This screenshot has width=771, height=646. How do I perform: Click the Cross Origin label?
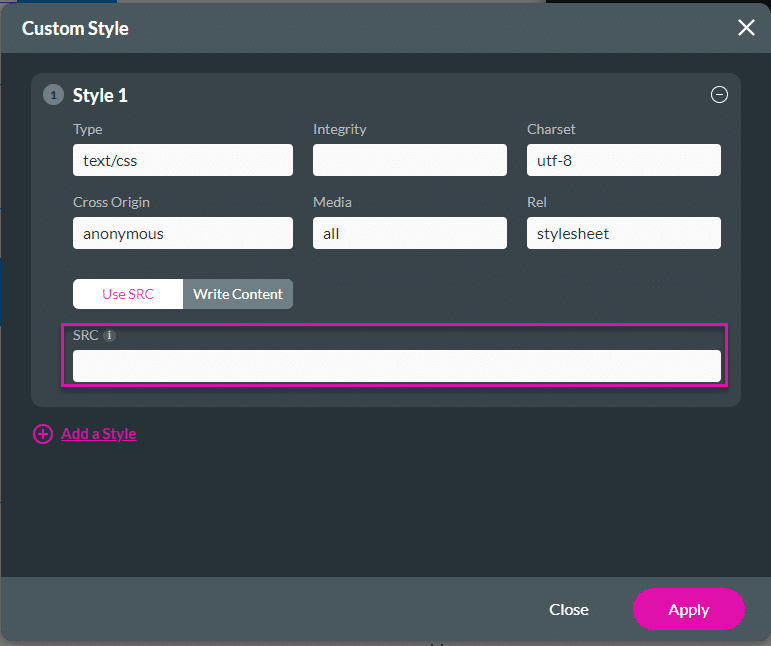click(x=111, y=202)
